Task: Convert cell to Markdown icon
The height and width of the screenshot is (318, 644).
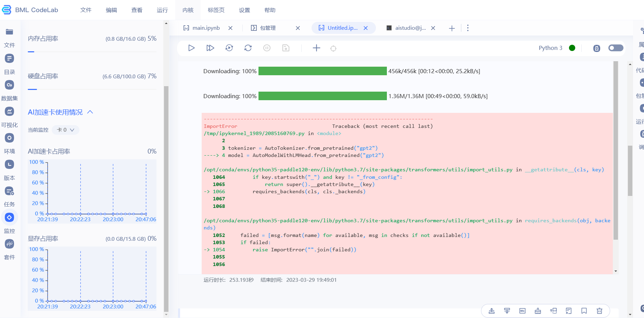Action: click(522, 311)
